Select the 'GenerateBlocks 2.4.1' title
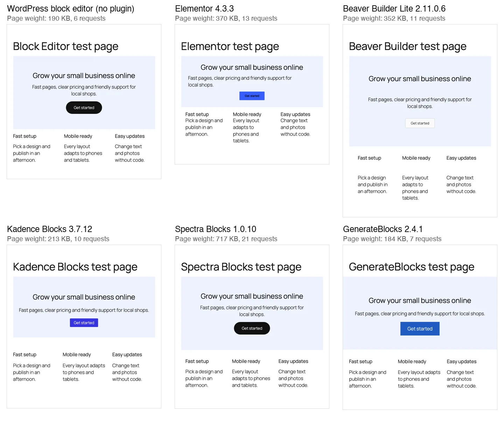 (383, 229)
